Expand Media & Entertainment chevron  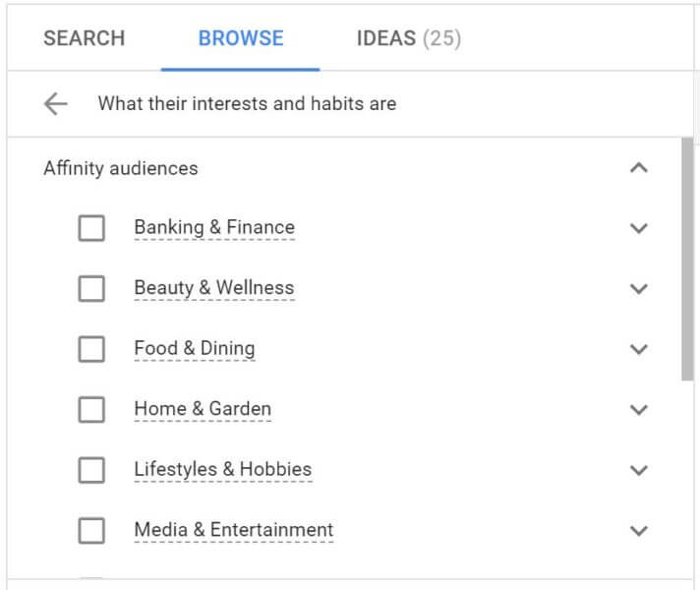coord(639,530)
